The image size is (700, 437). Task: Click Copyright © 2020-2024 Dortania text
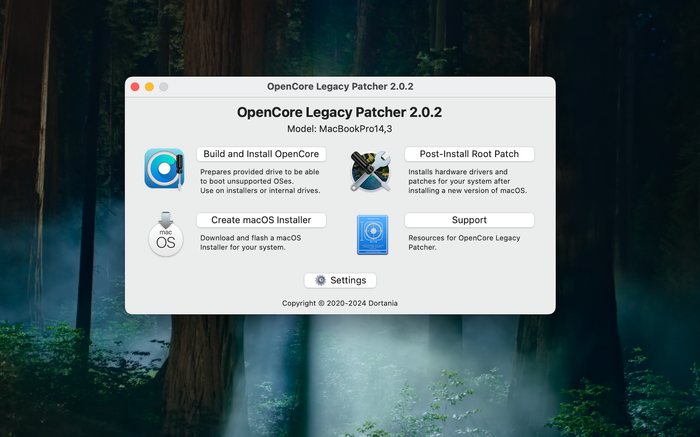340,303
